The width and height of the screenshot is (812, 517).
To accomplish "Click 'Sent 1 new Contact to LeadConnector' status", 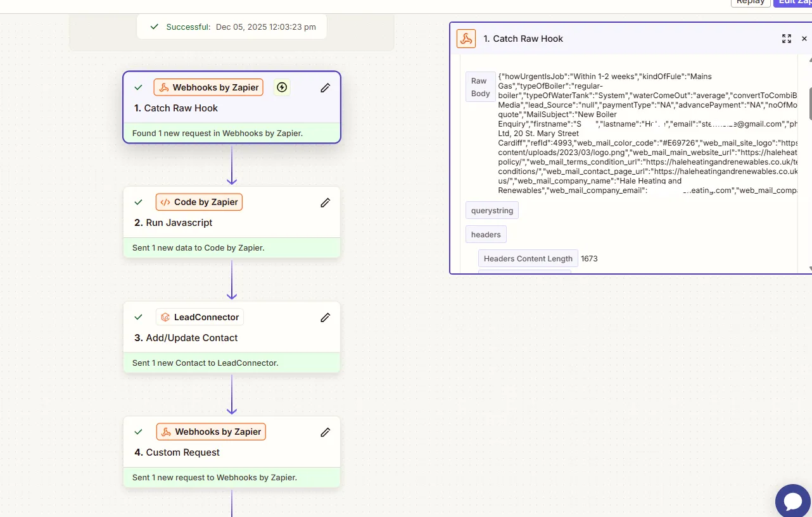I will (x=232, y=363).
